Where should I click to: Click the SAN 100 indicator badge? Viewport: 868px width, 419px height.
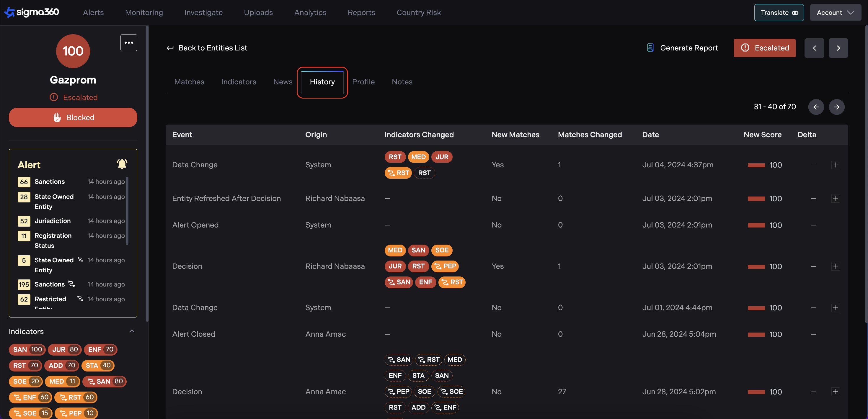point(27,350)
